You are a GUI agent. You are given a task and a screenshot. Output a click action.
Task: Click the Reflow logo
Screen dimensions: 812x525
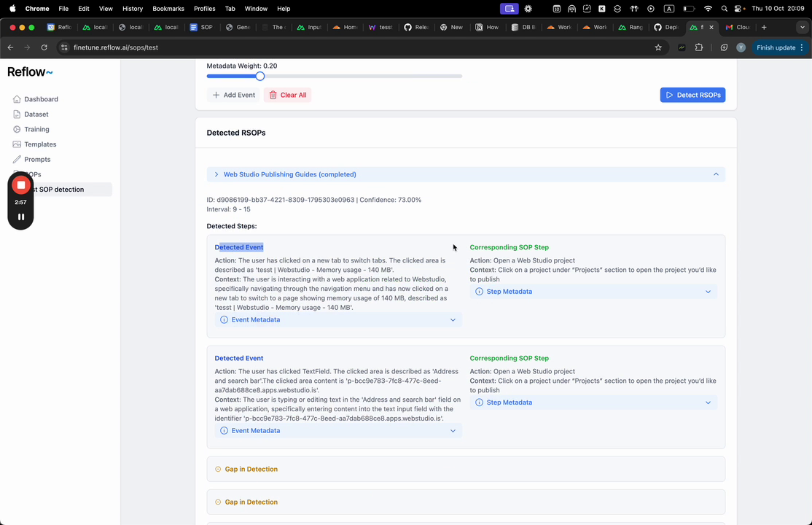(30, 72)
